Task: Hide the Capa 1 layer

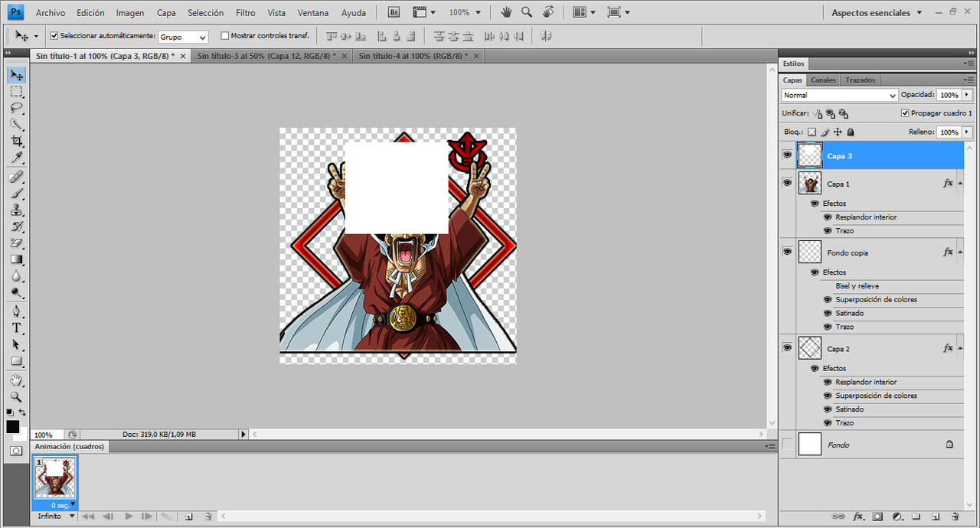Action: tap(787, 183)
